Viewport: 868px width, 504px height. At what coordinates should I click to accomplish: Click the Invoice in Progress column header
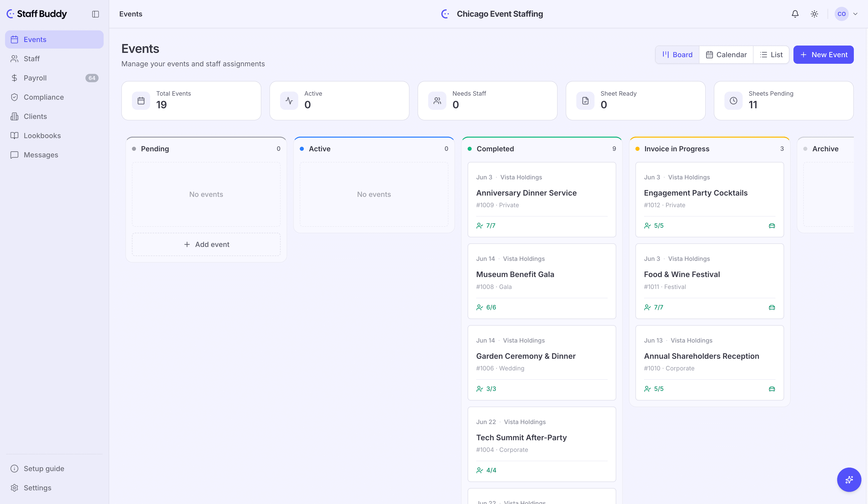(710, 149)
